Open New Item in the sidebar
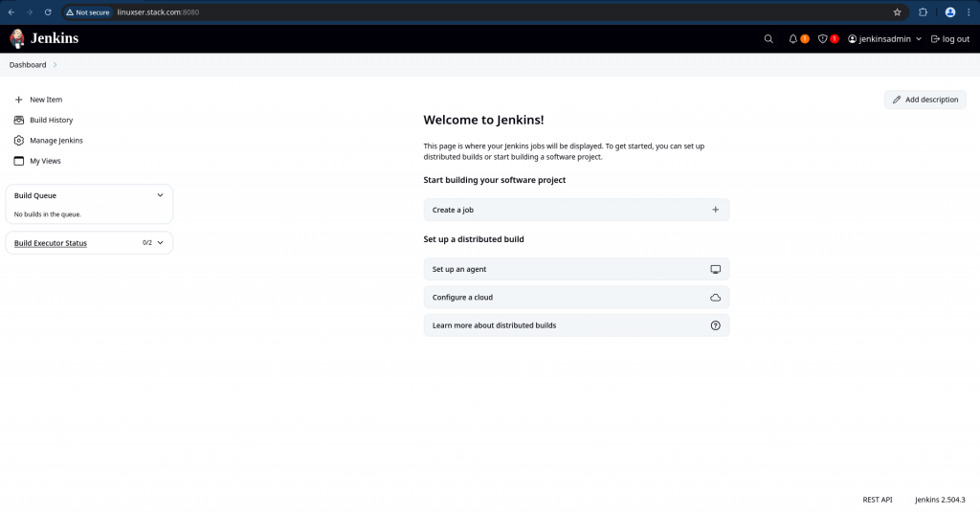 (46, 100)
